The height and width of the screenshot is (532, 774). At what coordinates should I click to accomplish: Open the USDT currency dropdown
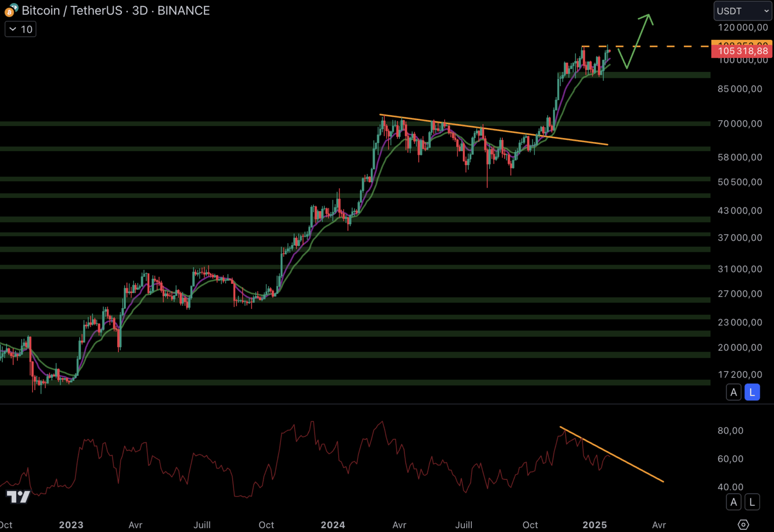pyautogui.click(x=742, y=11)
